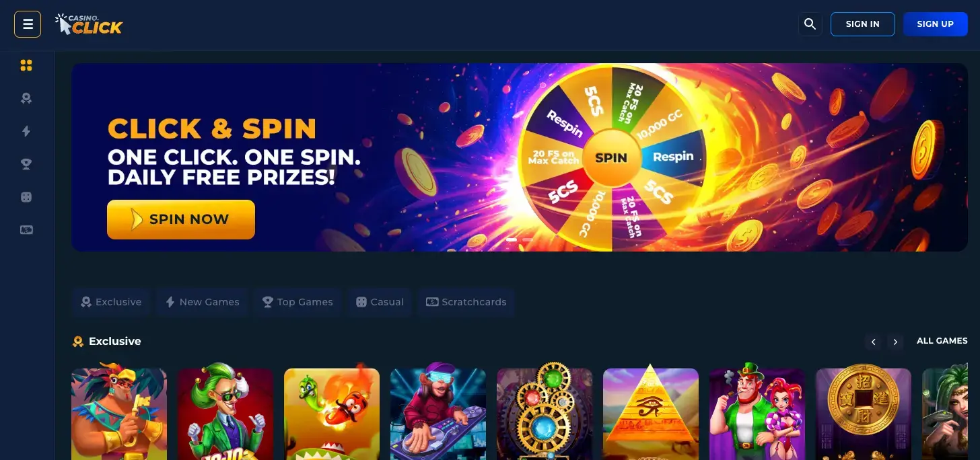Select the second banner carousel indicator
Screen dimensions: 980x460
[528, 239]
